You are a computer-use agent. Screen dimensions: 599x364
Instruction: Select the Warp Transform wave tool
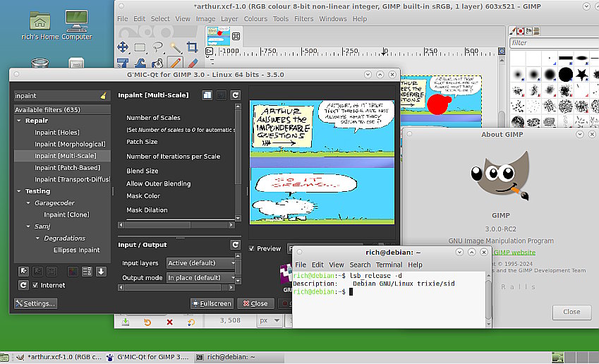pos(140,63)
